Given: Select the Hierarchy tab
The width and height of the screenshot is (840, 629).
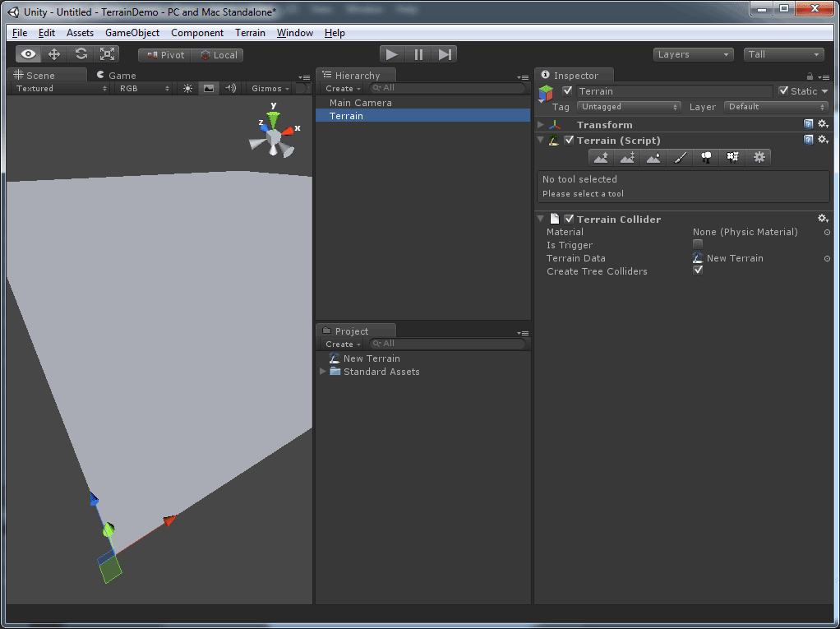Looking at the screenshot, I should click(x=356, y=75).
